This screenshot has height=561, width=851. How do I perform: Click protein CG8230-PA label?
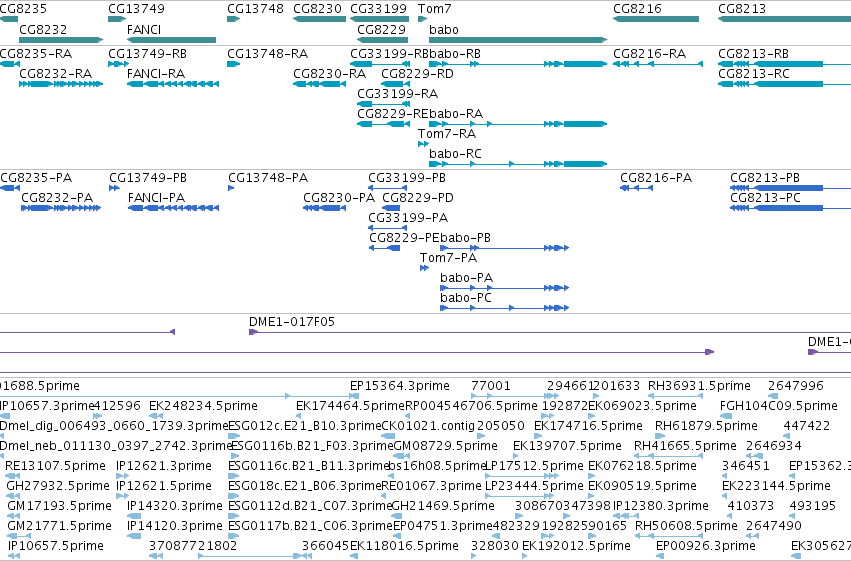[339, 197]
